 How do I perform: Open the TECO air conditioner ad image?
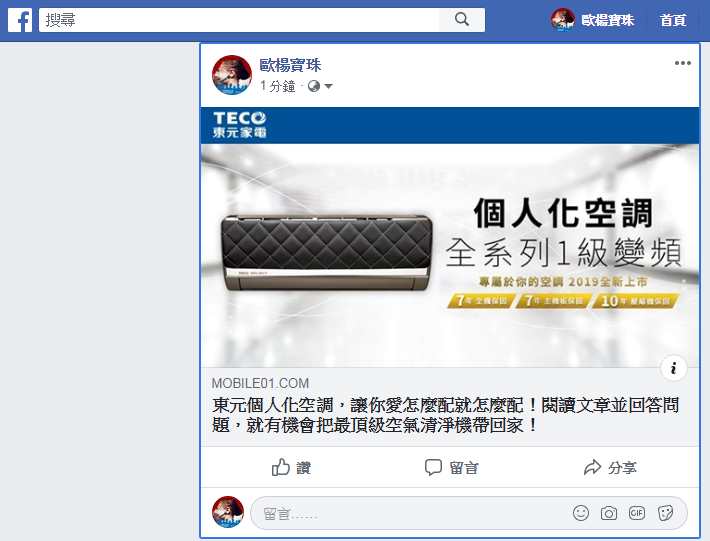[x=450, y=238]
